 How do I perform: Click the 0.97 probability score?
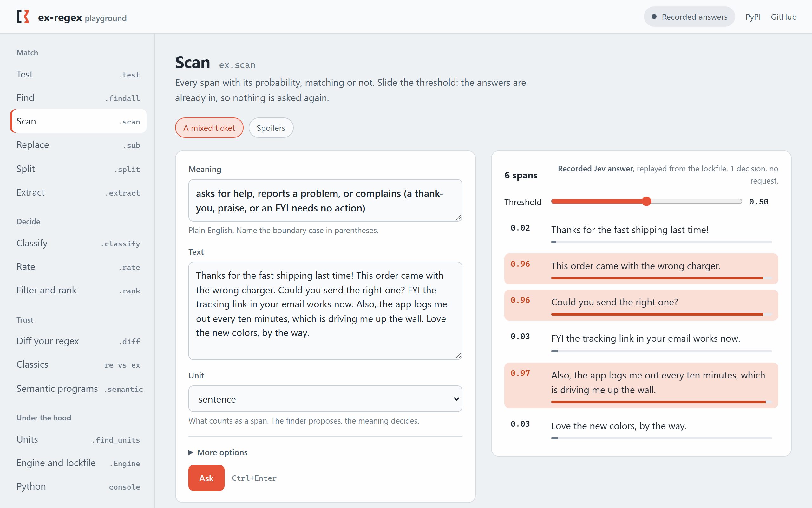[520, 373]
